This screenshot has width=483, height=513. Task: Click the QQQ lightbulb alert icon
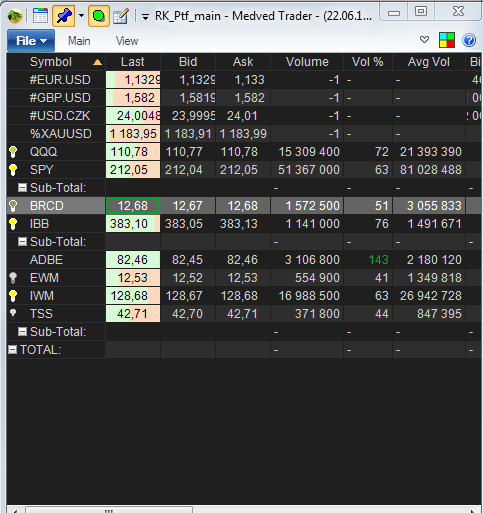13,152
